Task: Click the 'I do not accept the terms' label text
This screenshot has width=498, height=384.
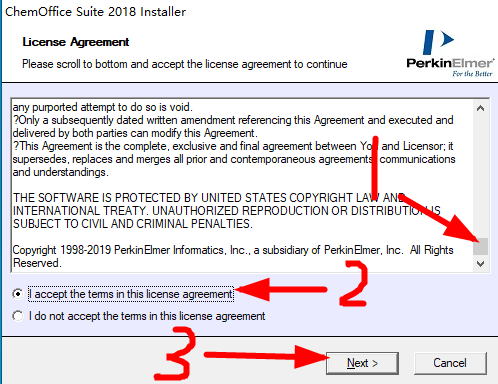Action: coord(147,316)
